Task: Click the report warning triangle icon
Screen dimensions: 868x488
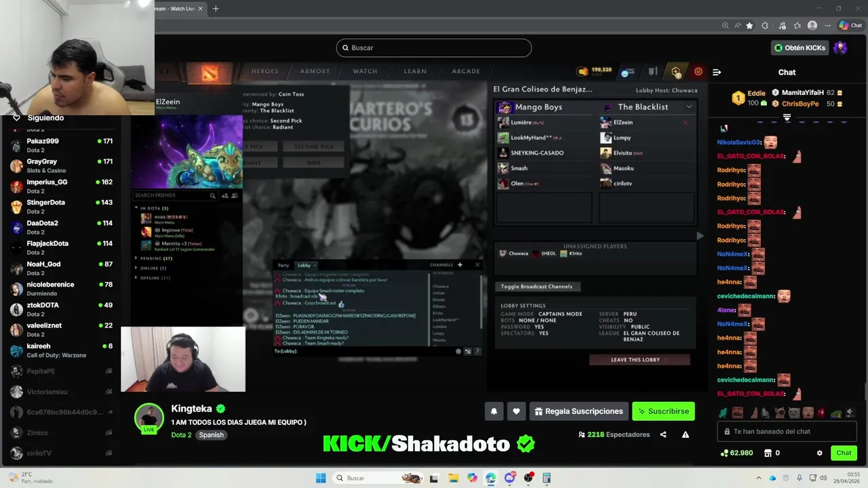Action: pos(686,434)
